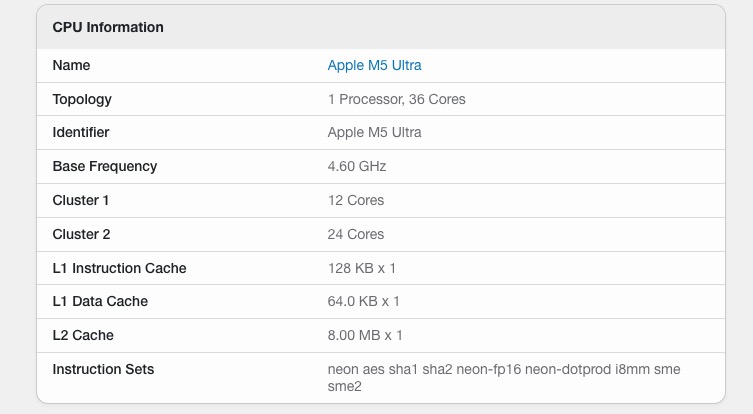Click the '1 Processor, 36 Cores' value
Screen dimensions: 753x414
(397, 99)
